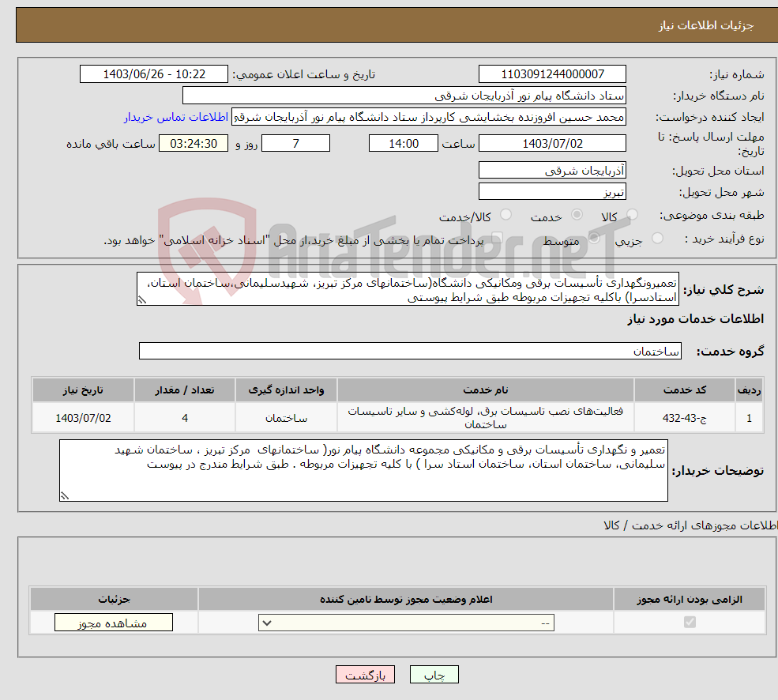The height and width of the screenshot is (700, 778).
Task: Select the خدمت radio button
Action: coord(577,214)
